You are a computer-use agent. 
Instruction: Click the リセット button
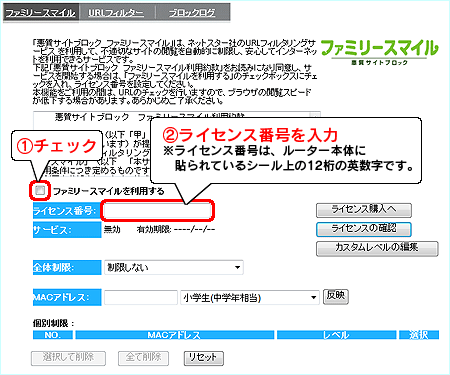pos(204,358)
